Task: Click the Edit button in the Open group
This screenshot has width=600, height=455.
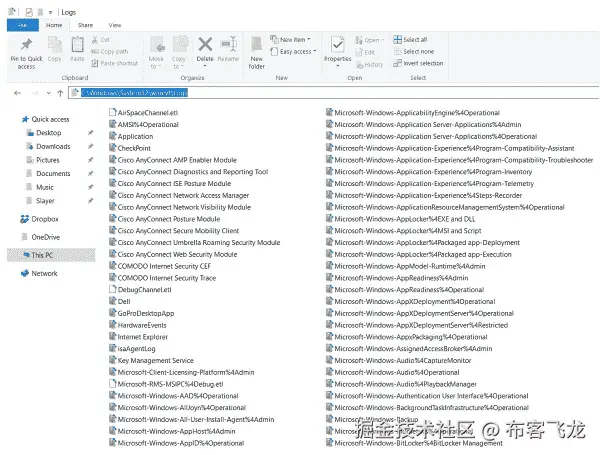Action: click(x=365, y=52)
